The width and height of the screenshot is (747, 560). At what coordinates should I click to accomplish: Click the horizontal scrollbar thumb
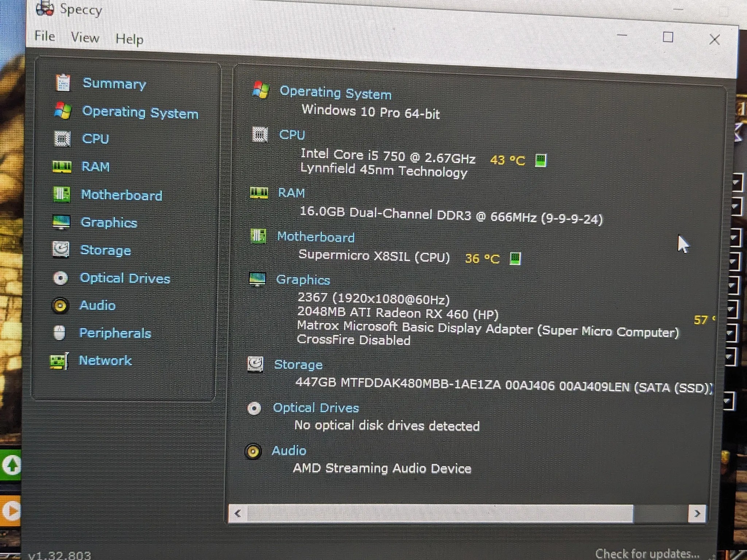440,514
